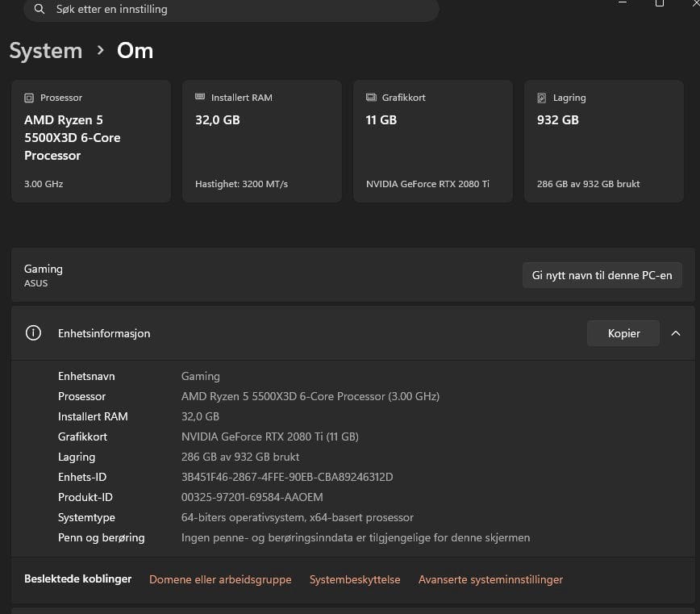Click the search magnifier icon
Viewport: 700px width, 614px height.
(40, 9)
